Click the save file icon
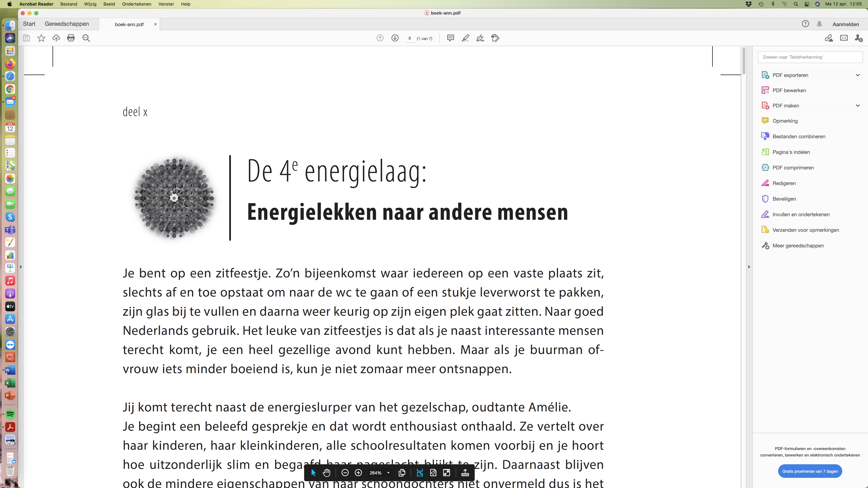Screen dimensions: 868x488 point(26,38)
